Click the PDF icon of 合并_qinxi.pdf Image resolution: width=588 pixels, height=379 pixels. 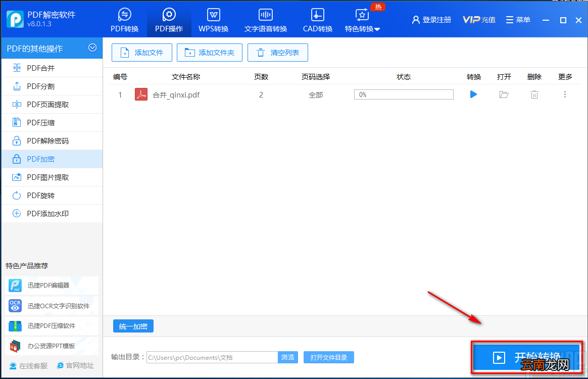pyautogui.click(x=141, y=94)
